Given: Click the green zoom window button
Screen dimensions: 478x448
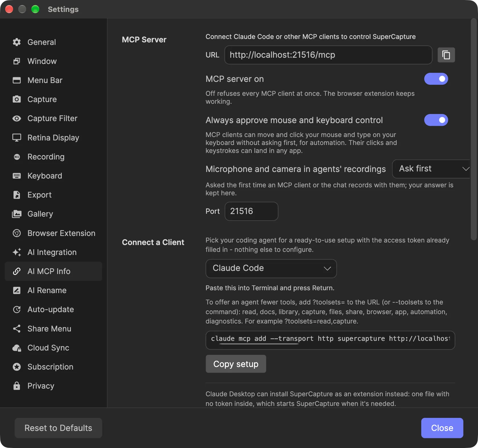Looking at the screenshot, I should coord(35,9).
